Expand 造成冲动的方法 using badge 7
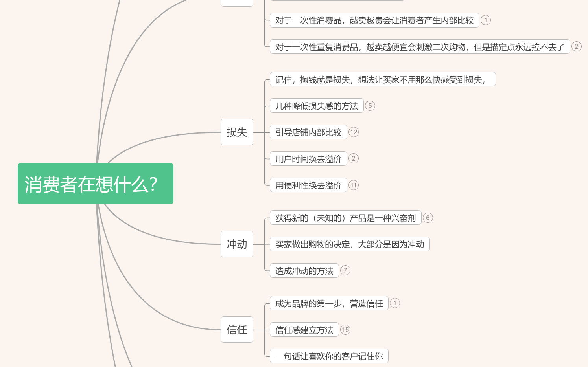Image resolution: width=588 pixels, height=367 pixels. [345, 270]
